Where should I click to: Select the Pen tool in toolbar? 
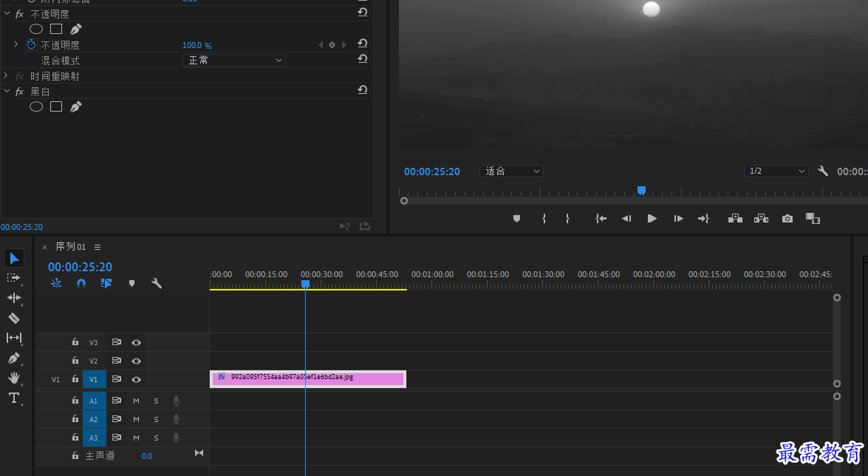[14, 358]
